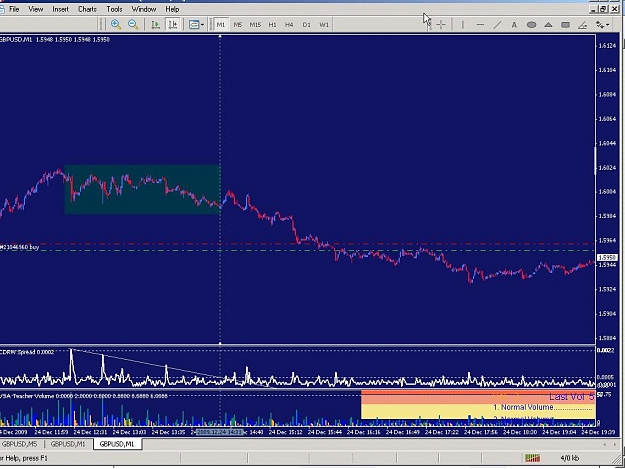Select the Trendline drawing tool
This screenshot has height=469, width=625.
click(497, 25)
